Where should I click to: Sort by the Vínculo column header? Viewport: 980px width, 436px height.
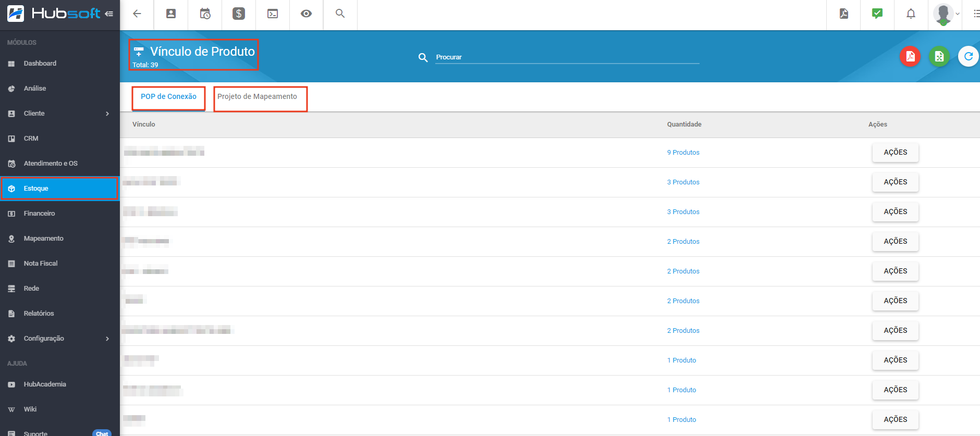point(144,124)
